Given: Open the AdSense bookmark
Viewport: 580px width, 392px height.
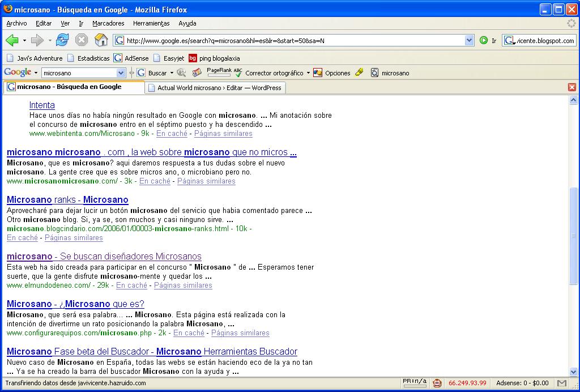Looking at the screenshot, I should click(x=131, y=58).
